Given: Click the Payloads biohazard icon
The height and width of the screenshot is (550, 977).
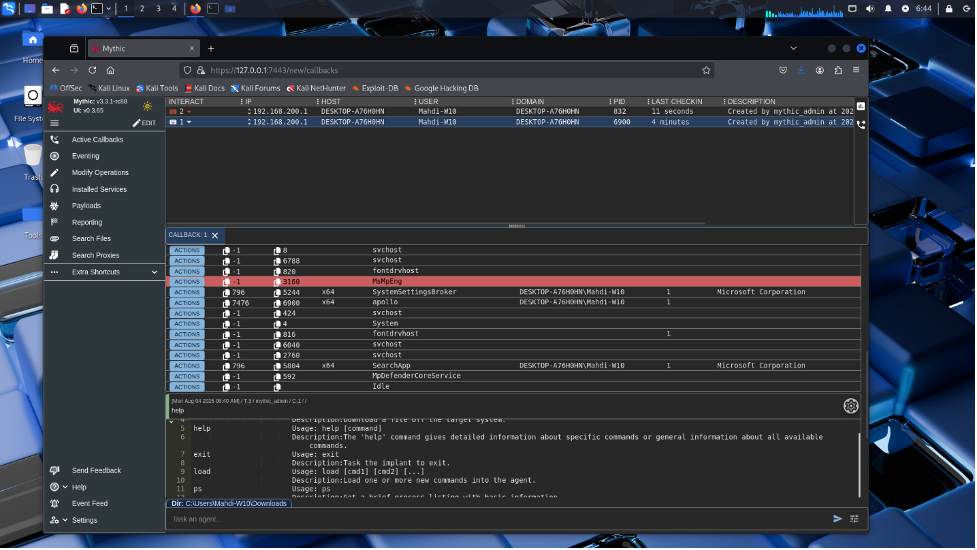Looking at the screenshot, I should pos(55,206).
